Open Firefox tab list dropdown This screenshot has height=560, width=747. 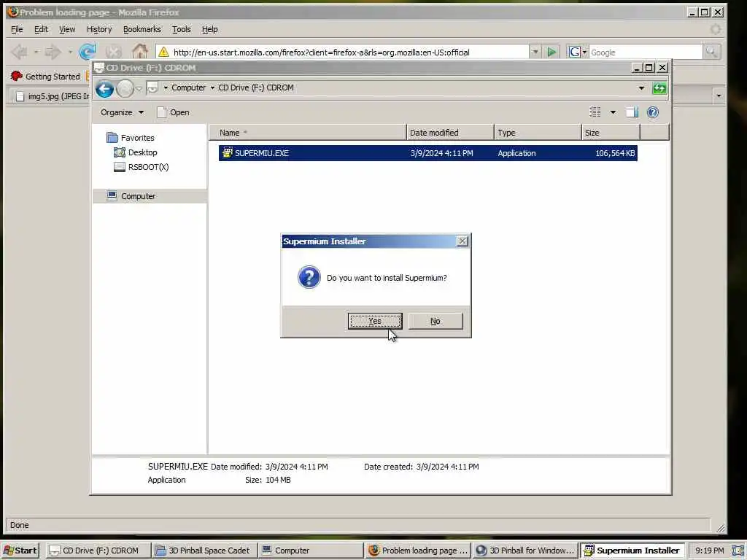[x=719, y=96]
